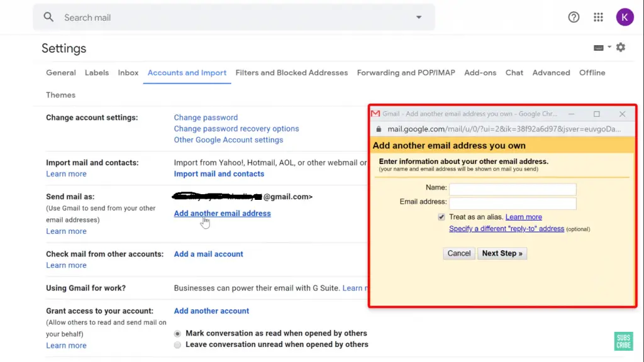Open the Chat settings tab
This screenshot has height=362, width=644.
514,73
